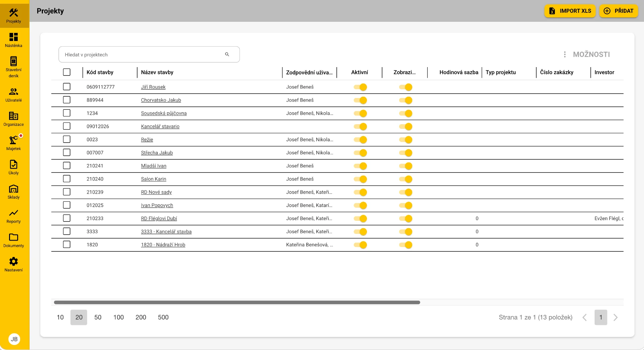Open Nastavení settings
The width and height of the screenshot is (644, 350).
(14, 264)
